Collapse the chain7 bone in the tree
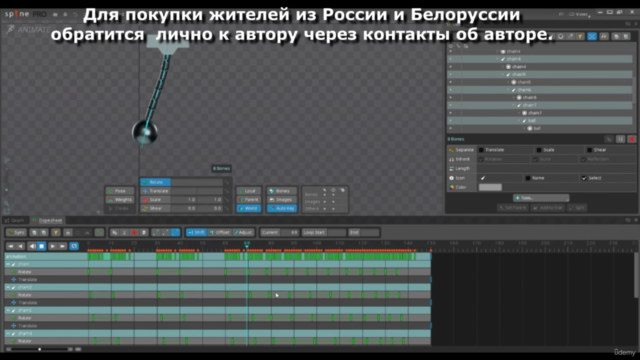The image size is (640, 360). (x=514, y=105)
